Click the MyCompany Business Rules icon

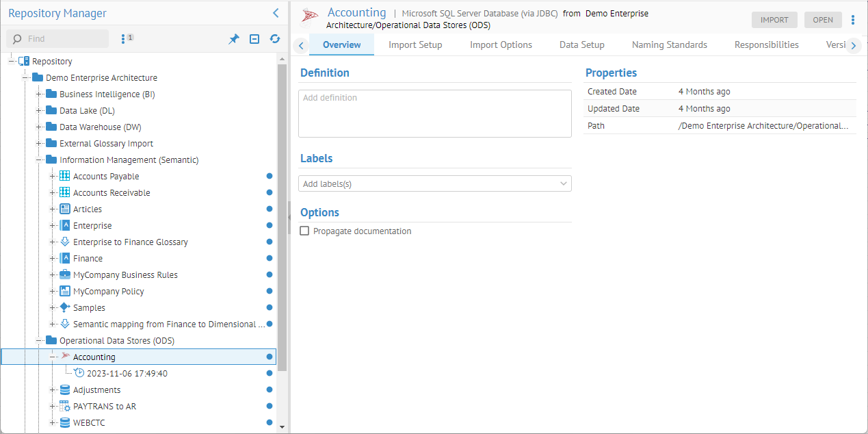pyautogui.click(x=65, y=275)
